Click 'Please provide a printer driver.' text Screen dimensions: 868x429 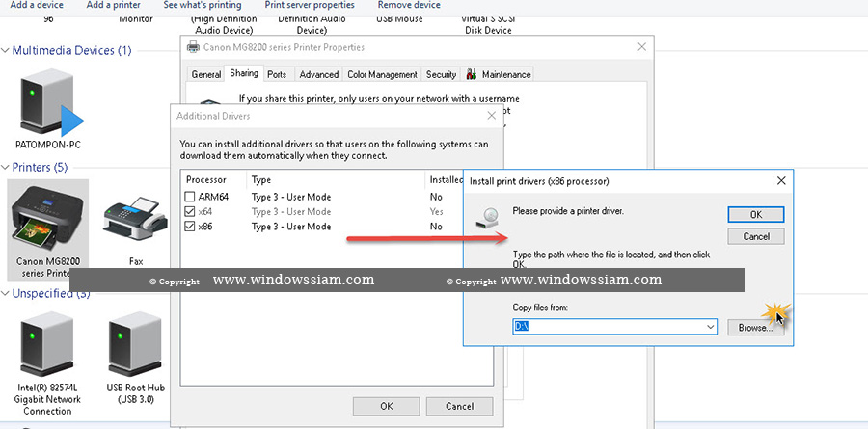point(568,211)
